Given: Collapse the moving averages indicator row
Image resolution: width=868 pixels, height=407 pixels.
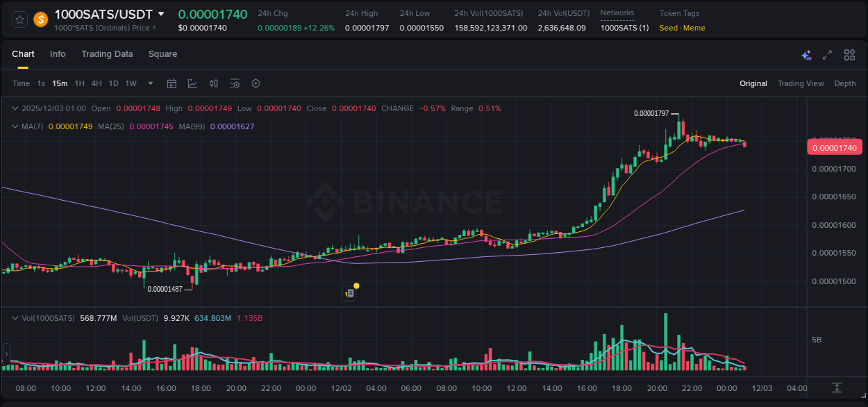Looking at the screenshot, I should coord(14,126).
